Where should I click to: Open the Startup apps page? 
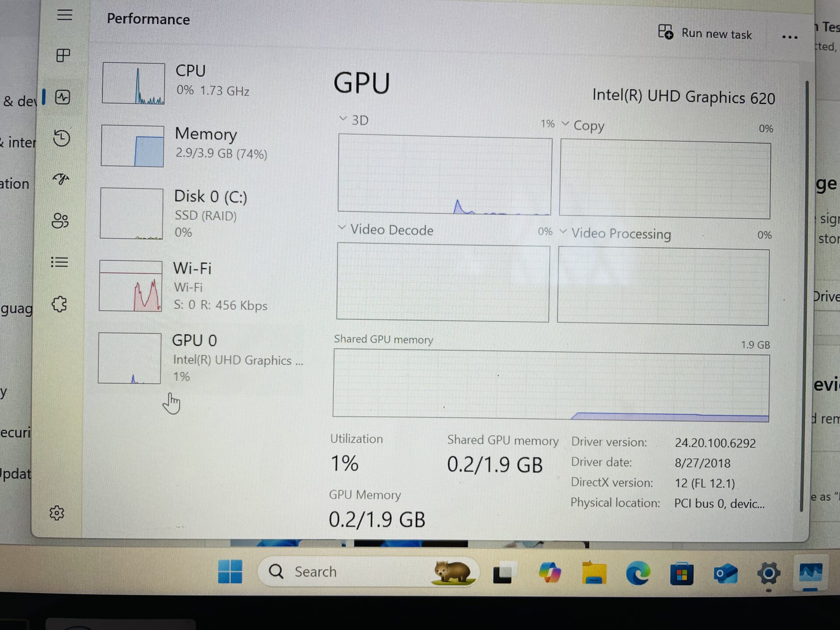pos(61,179)
